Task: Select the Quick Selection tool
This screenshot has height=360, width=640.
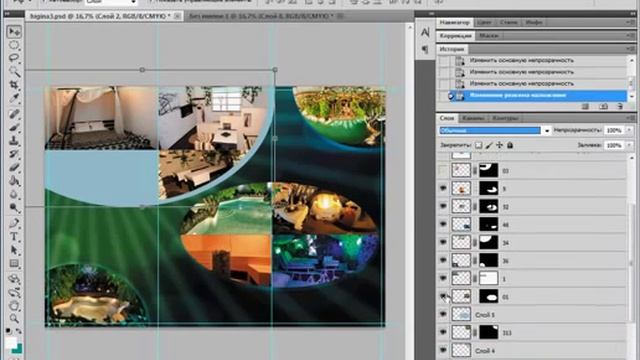Action: coord(14,71)
